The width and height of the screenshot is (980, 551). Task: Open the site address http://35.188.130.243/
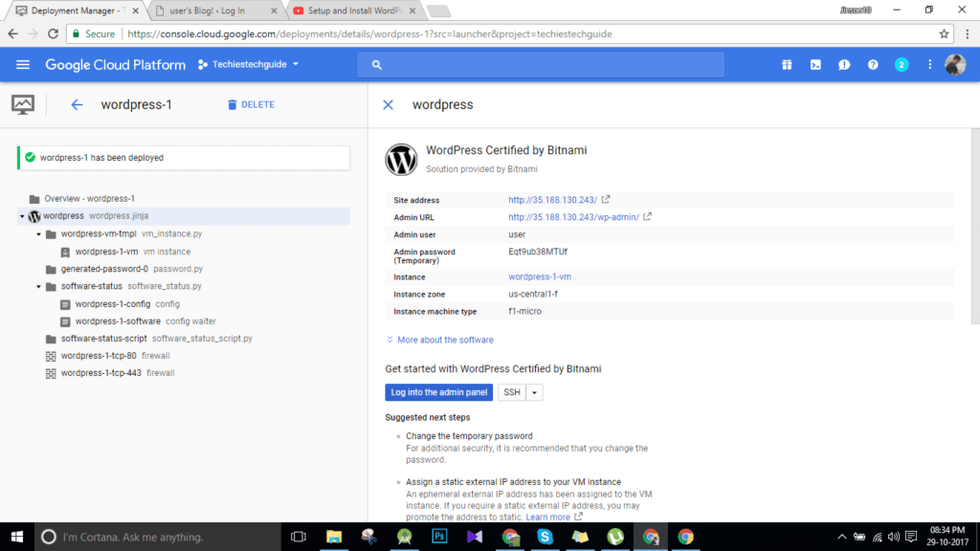click(552, 200)
